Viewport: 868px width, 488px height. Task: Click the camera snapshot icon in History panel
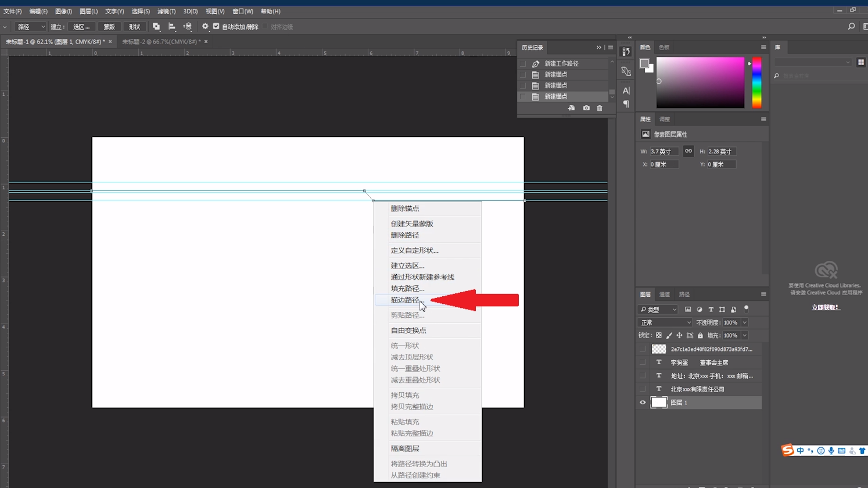(x=586, y=108)
